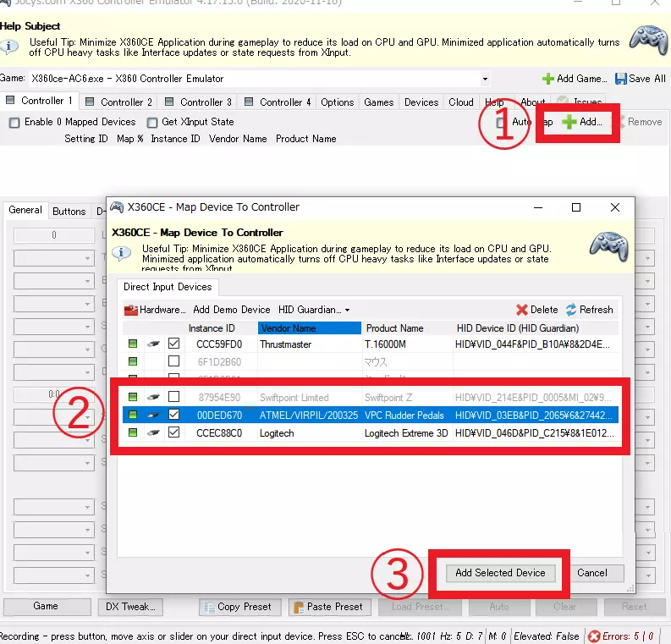Enable 0 Mapped Devices checkbox
Viewport: 671px width, 644px height.
(14, 123)
